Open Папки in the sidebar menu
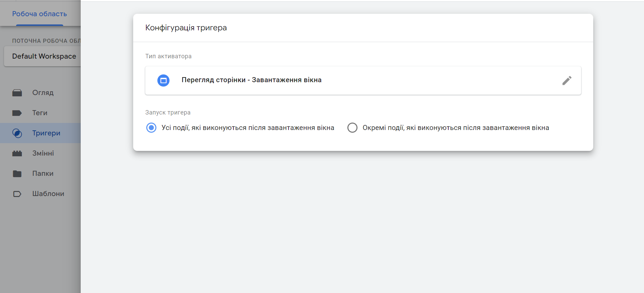The width and height of the screenshot is (644, 293). [40, 173]
